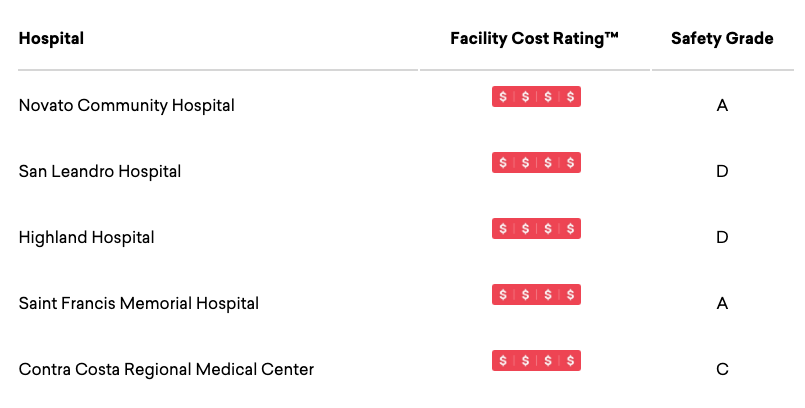Click the Safety Grade column header

[x=722, y=38]
